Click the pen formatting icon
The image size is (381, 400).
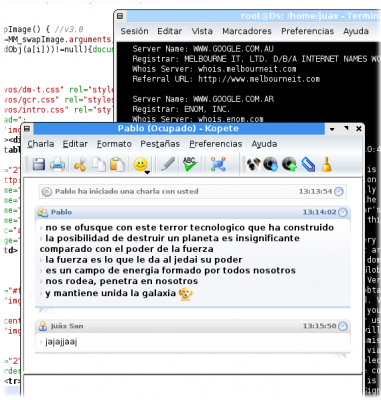point(168,164)
